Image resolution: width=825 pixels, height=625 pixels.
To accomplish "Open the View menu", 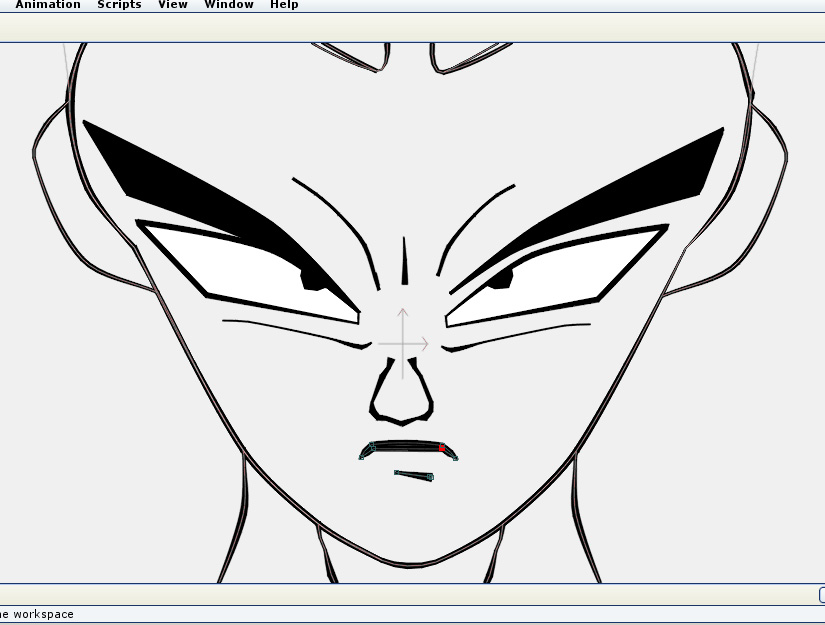I will click(x=173, y=5).
